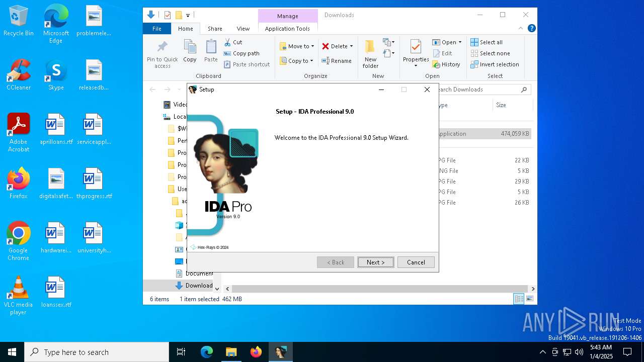The image size is (644, 362).
Task: Click new folder icon in title bar
Action: point(178,15)
